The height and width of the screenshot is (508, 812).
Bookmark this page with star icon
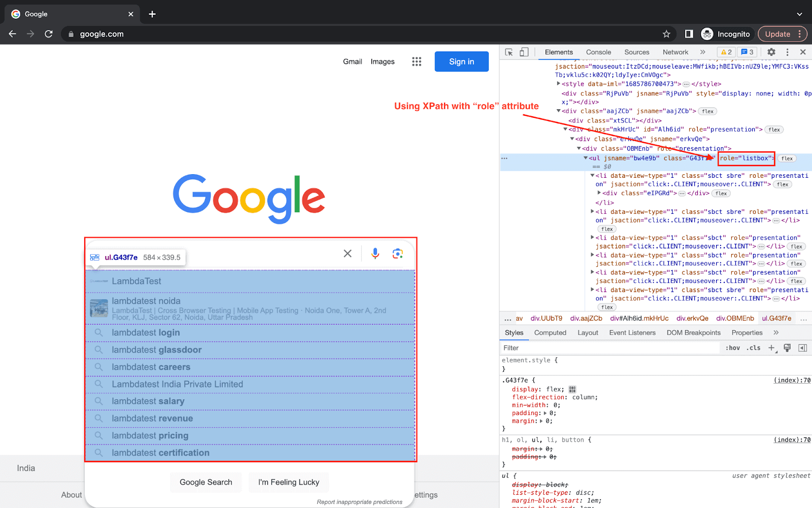666,34
